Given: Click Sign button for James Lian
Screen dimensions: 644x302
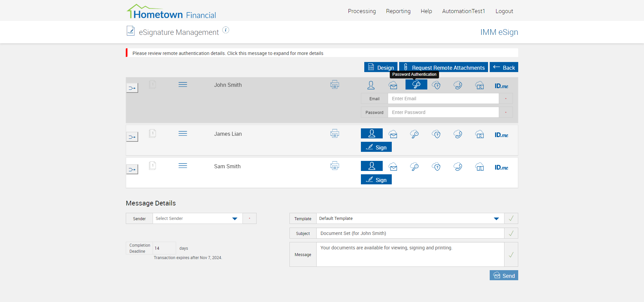Looking at the screenshot, I should pos(376,147).
